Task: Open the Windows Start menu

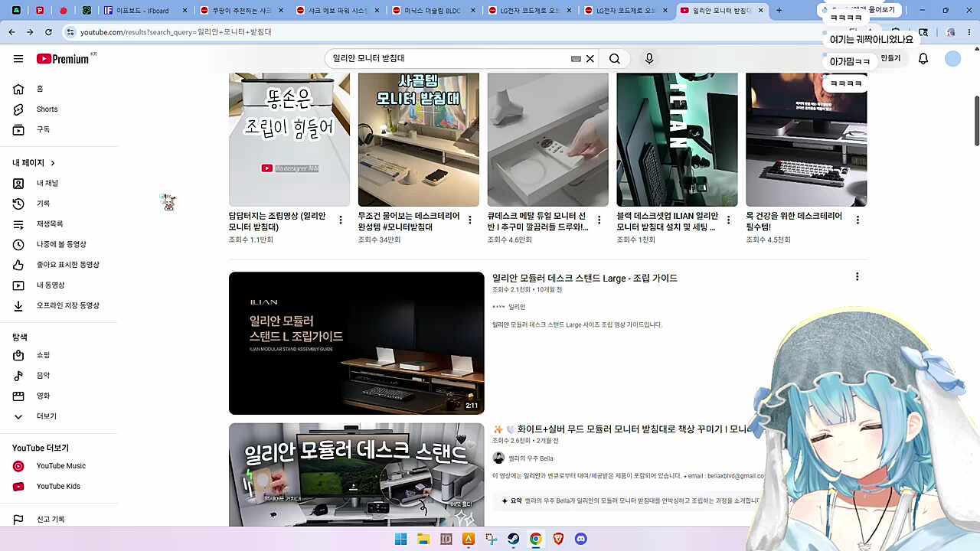Action: pos(400,539)
